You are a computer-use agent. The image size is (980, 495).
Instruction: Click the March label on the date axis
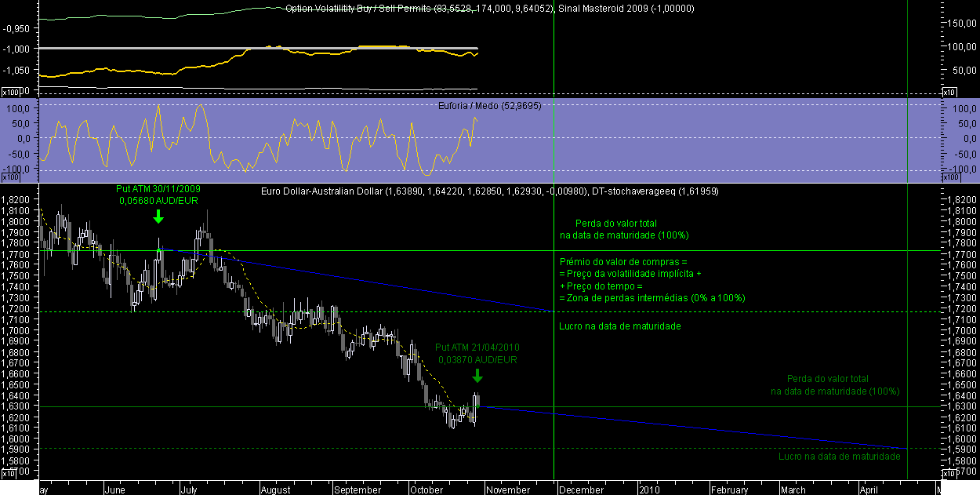tap(793, 490)
